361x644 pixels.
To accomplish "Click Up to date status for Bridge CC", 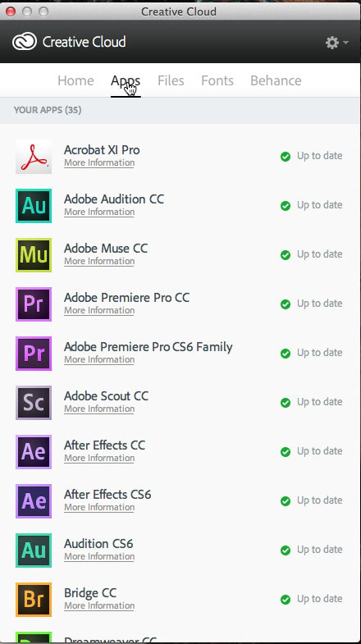I will pyautogui.click(x=319, y=599).
